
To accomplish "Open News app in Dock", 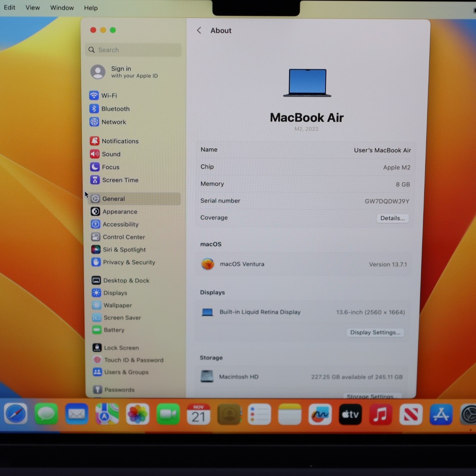I will (x=411, y=414).
